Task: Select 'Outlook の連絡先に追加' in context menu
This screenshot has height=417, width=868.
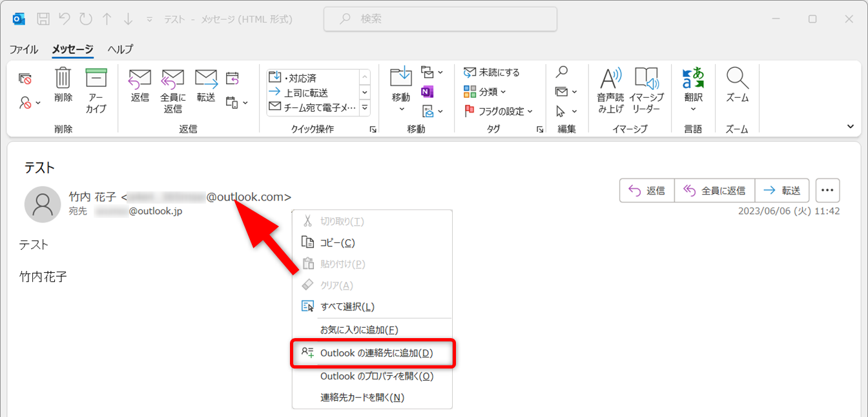Action: 375,353
